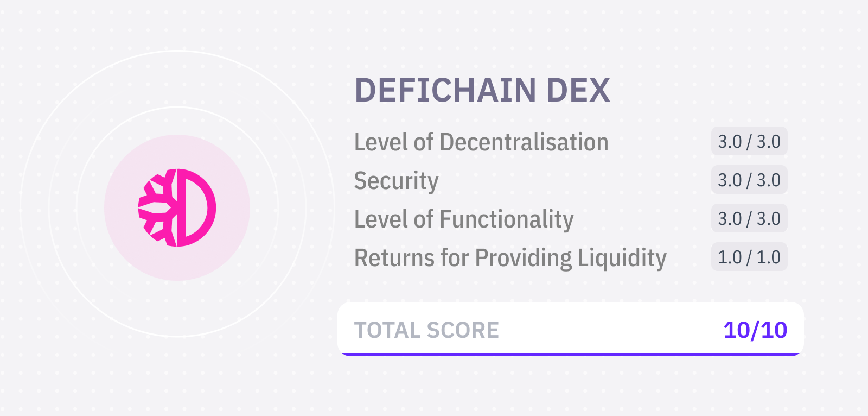Click the Security label
Image resolution: width=868 pixels, height=416 pixels.
tap(397, 181)
